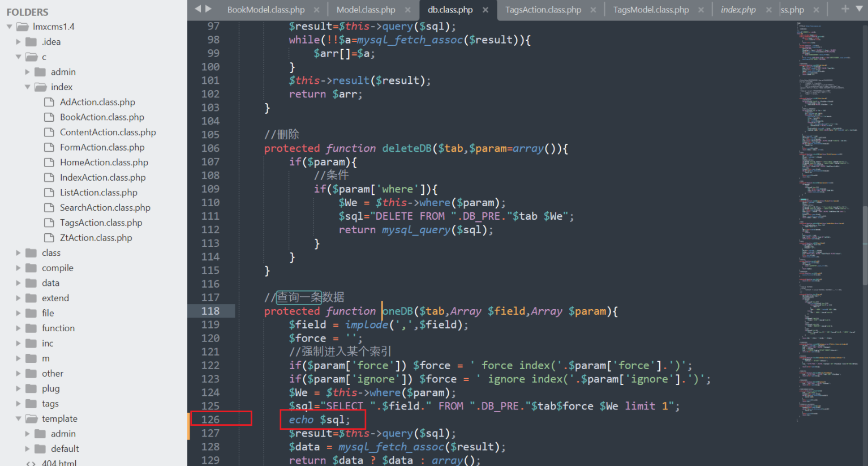Collapse the index folder
The height and width of the screenshot is (466, 868).
coord(27,87)
